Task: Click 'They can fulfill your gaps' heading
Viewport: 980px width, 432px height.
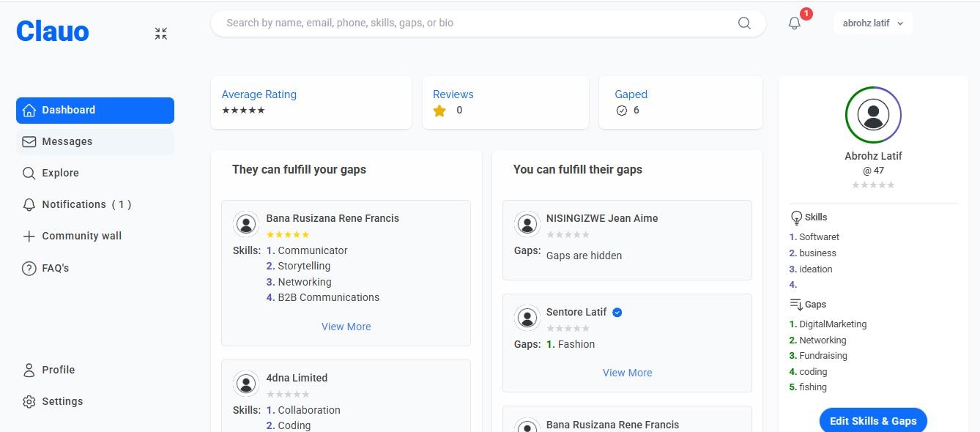Action: pyautogui.click(x=299, y=170)
